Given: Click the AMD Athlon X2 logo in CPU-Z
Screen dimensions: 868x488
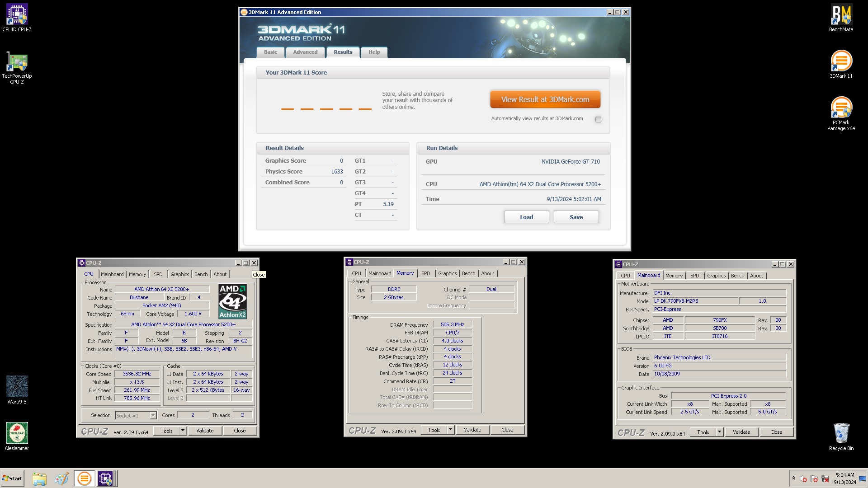Looking at the screenshot, I should pos(232,301).
